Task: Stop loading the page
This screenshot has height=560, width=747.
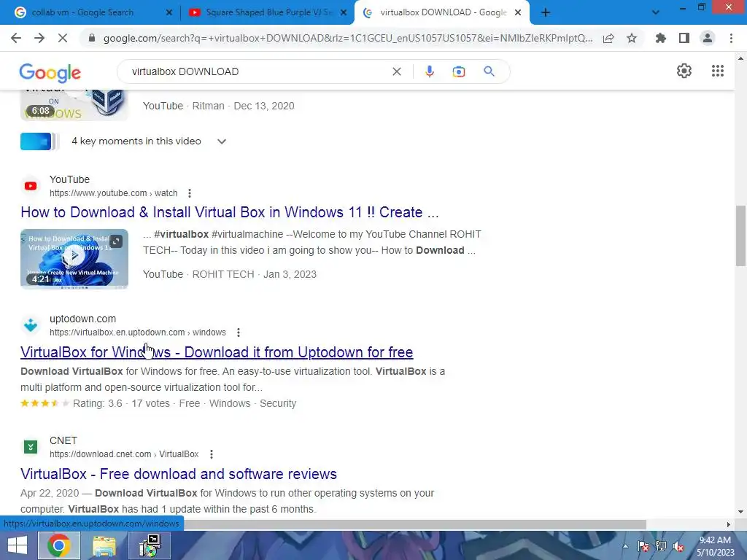Action: pos(63,38)
